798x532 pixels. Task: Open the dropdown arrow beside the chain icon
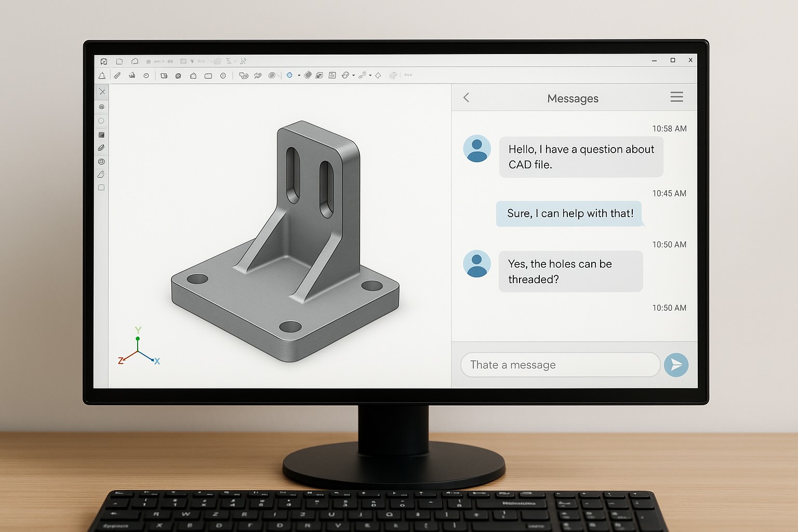(x=370, y=75)
